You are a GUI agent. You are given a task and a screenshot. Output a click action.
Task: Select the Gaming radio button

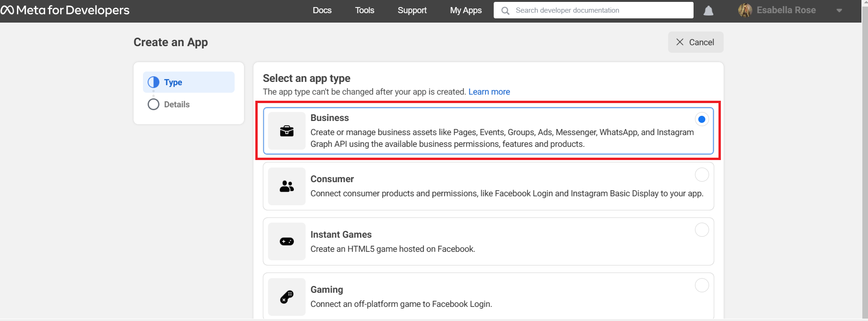pyautogui.click(x=702, y=285)
